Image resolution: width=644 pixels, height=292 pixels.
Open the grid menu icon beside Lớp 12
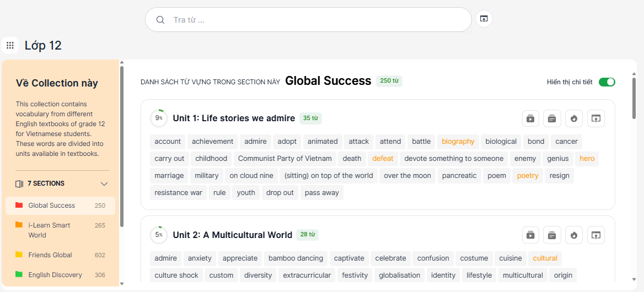click(x=10, y=45)
